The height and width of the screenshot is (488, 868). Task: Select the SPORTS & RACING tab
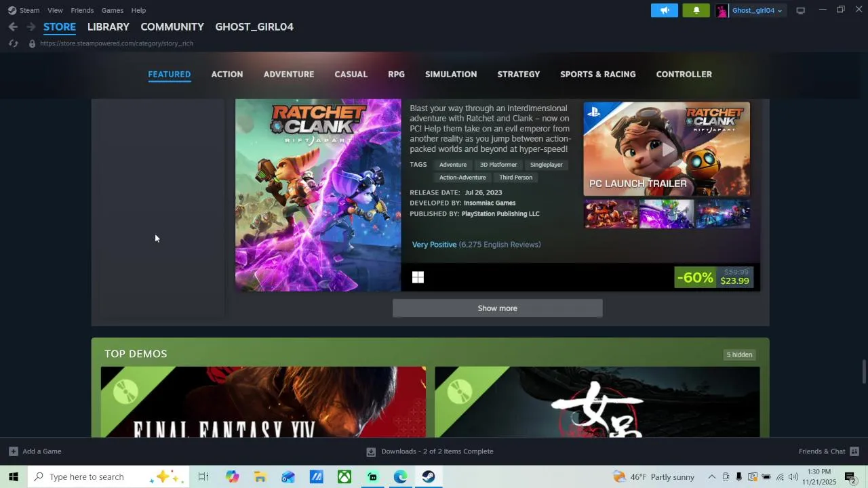pyautogui.click(x=598, y=74)
